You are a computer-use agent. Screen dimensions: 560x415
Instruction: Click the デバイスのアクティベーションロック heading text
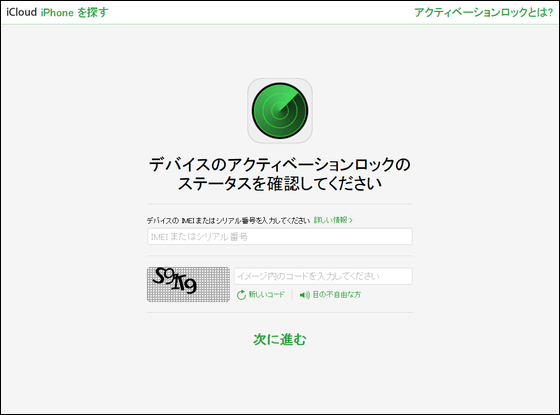(280, 174)
